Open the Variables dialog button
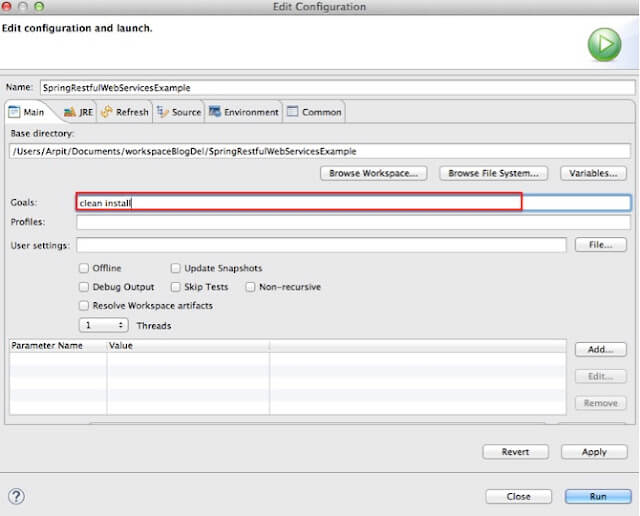This screenshot has width=640, height=516. point(593,173)
